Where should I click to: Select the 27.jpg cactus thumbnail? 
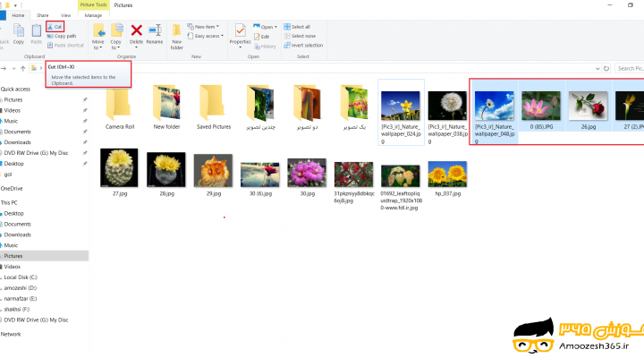[x=119, y=167]
